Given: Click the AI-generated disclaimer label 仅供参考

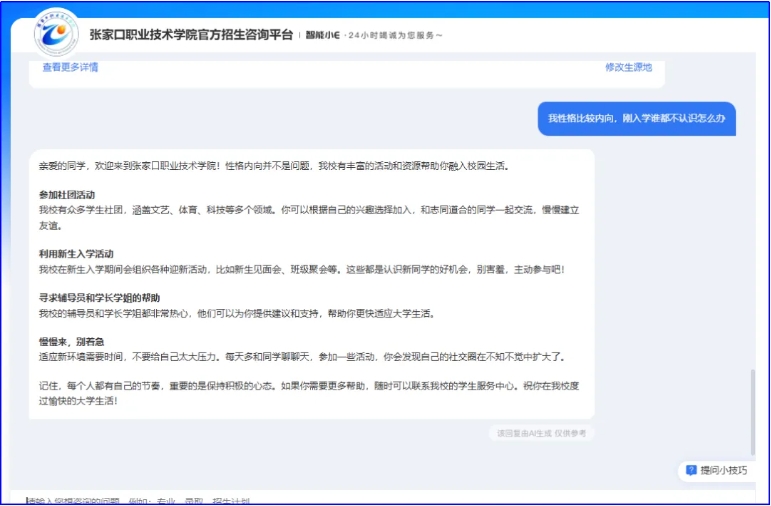Looking at the screenshot, I should 541,433.
